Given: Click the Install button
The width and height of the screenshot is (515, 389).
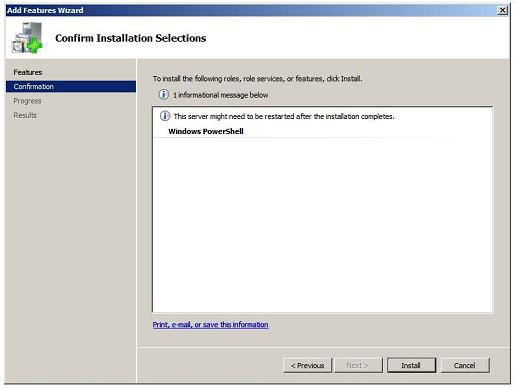Looking at the screenshot, I should (411, 365).
